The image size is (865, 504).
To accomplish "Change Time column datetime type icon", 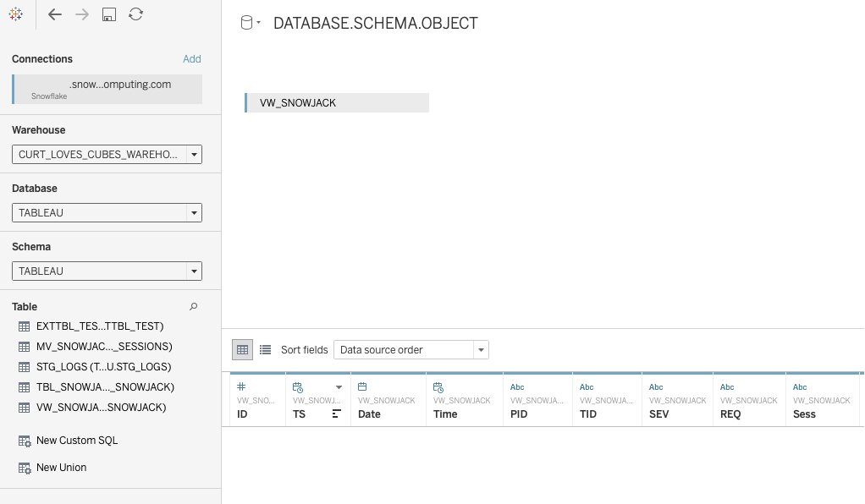I will pyautogui.click(x=438, y=387).
